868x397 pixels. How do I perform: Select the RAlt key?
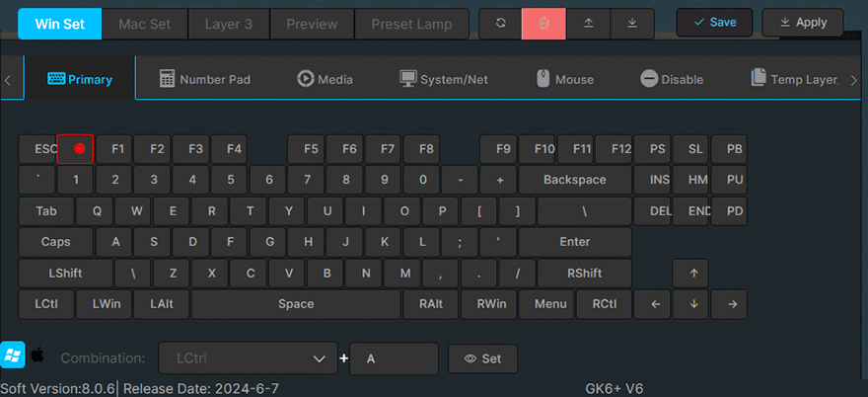tap(431, 304)
